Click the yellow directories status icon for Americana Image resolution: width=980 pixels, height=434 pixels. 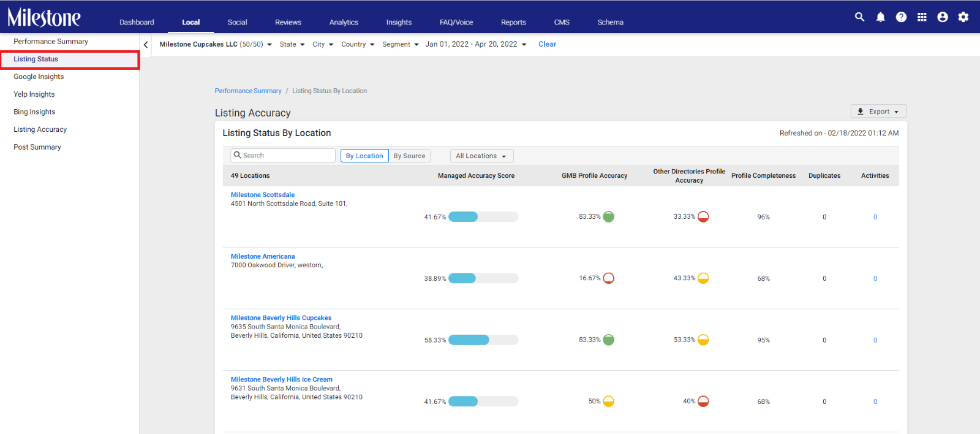(x=703, y=278)
